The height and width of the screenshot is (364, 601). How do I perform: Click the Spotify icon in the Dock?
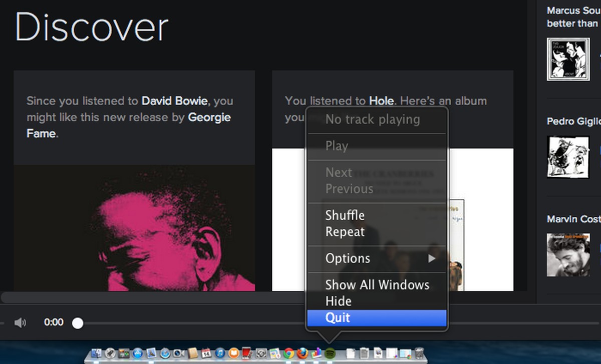(330, 353)
